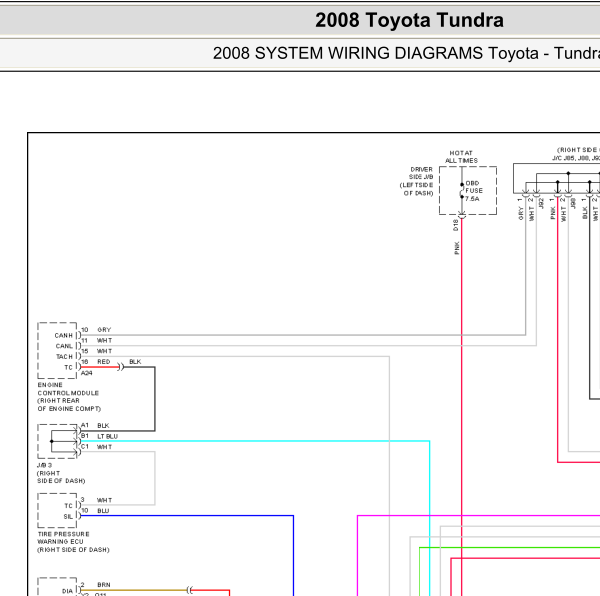Click the magenta wire near the bottom

click(478, 516)
